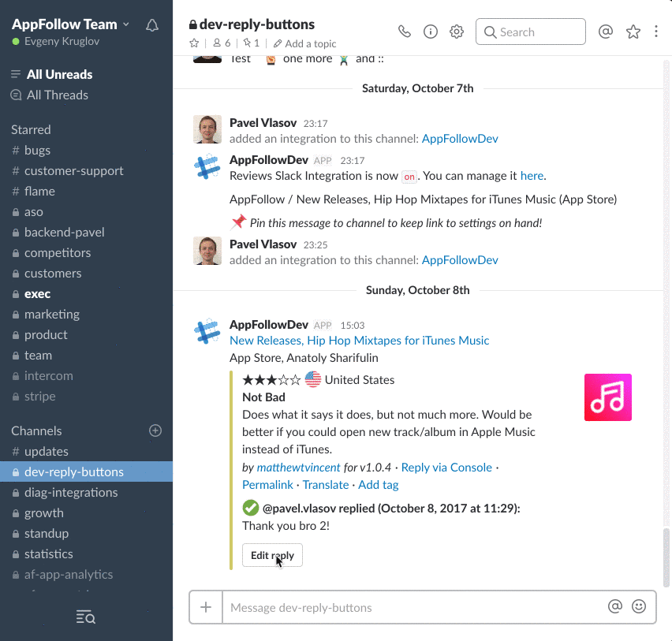Screen dimensions: 672x641
Task: Expand the AppFollow Team workspace menu
Action: click(x=69, y=24)
